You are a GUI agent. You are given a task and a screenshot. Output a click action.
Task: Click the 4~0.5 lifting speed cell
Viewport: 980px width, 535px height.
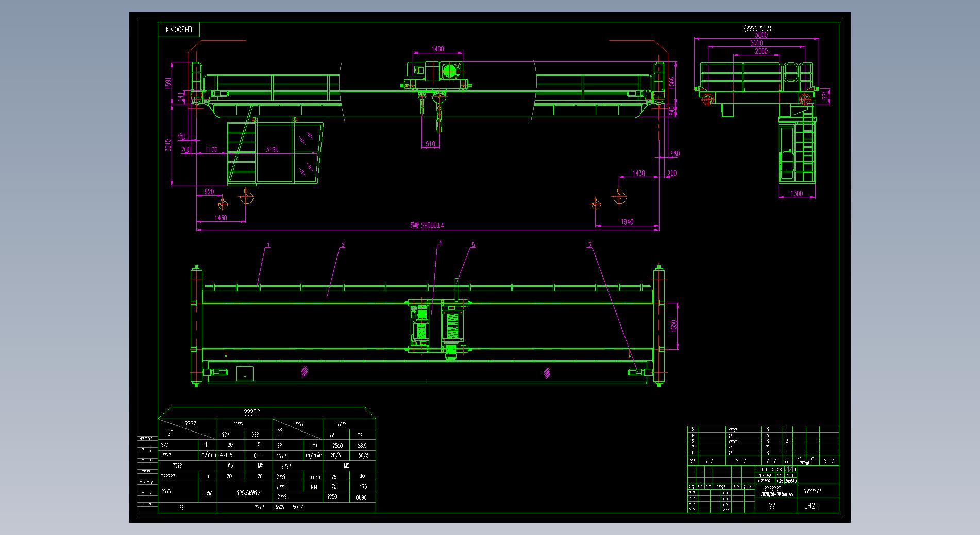coord(226,455)
